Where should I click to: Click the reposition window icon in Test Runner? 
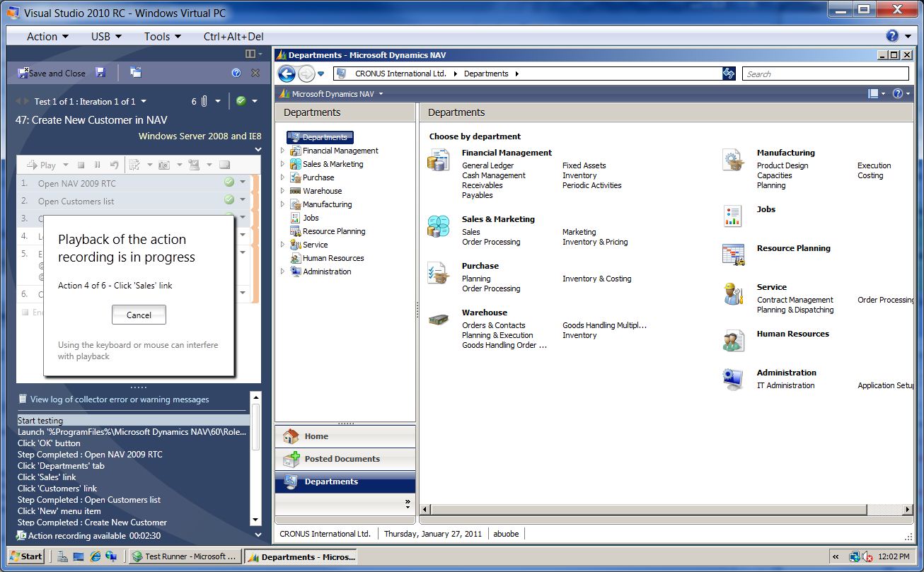[x=136, y=73]
